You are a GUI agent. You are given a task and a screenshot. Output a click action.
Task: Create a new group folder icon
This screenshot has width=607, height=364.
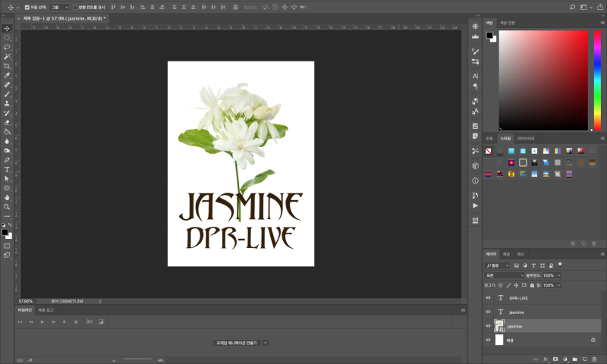click(575, 359)
